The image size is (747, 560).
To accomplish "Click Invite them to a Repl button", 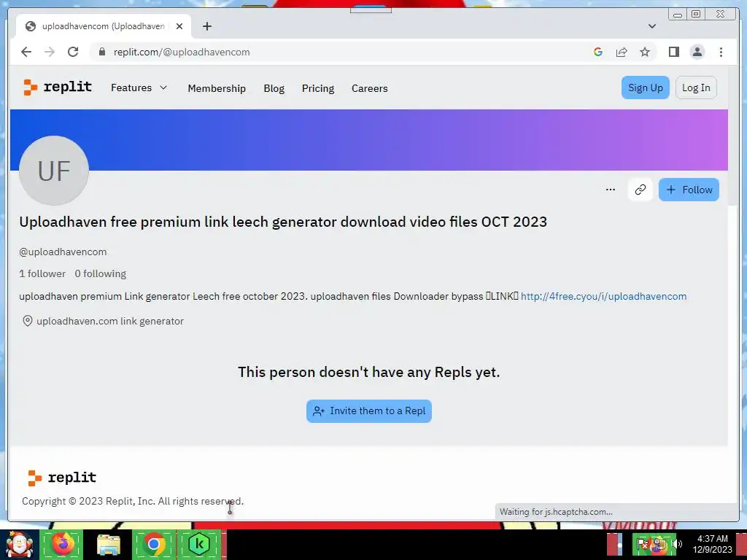I will [x=368, y=411].
